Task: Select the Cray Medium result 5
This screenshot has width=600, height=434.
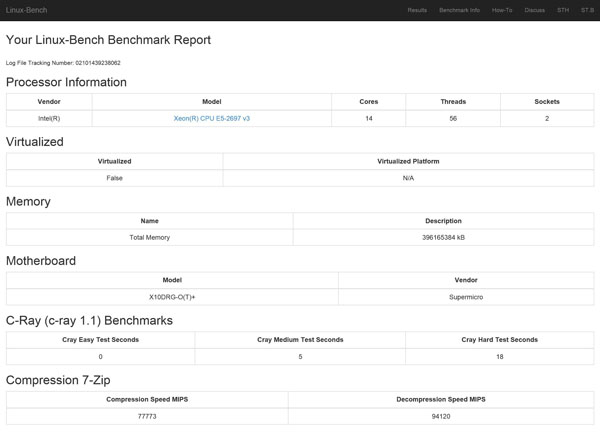Action: click(x=300, y=357)
